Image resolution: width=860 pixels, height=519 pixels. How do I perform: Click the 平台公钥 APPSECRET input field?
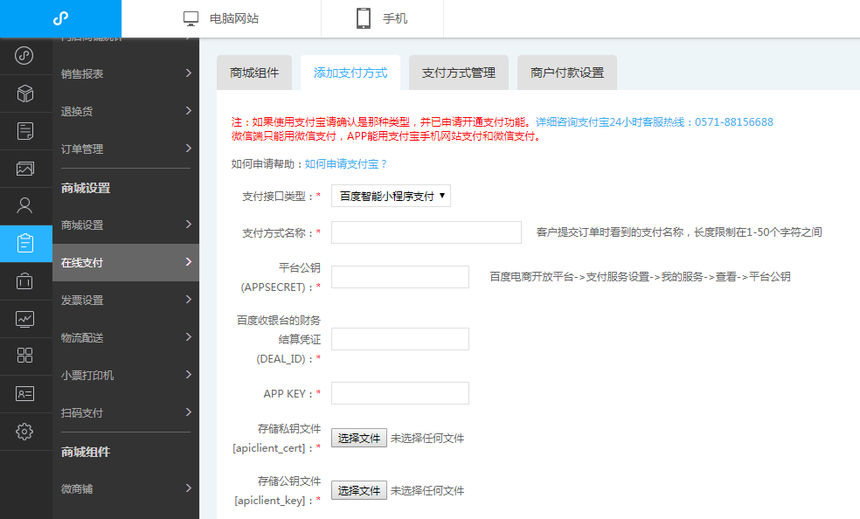point(400,277)
